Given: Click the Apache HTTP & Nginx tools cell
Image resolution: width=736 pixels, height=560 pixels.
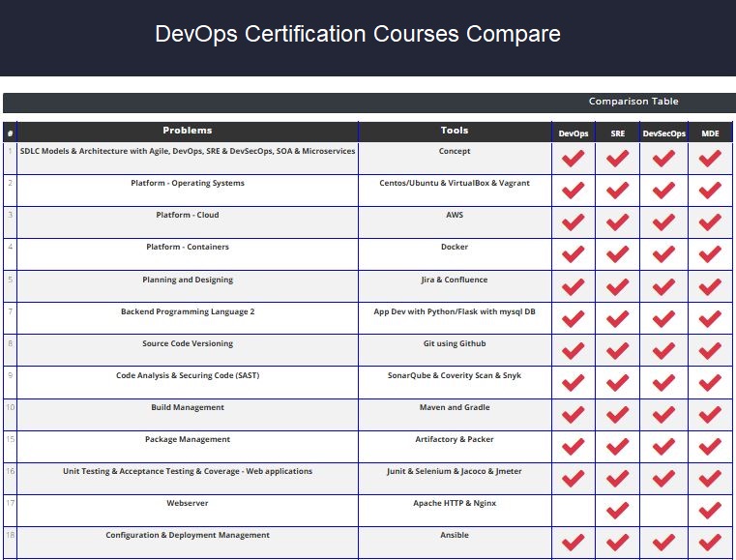Looking at the screenshot, I should pos(455,504).
